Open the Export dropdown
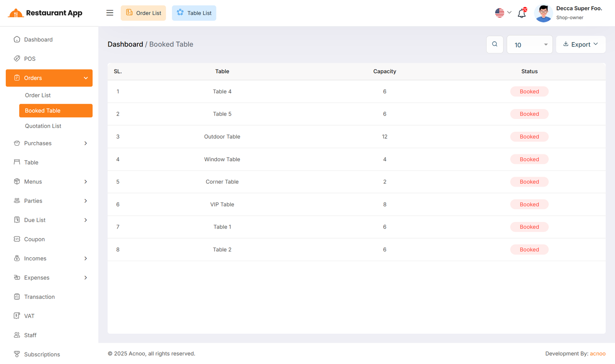 click(580, 45)
